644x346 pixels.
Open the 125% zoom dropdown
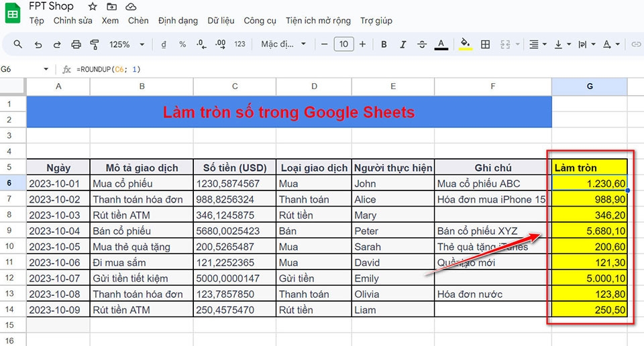click(x=127, y=44)
